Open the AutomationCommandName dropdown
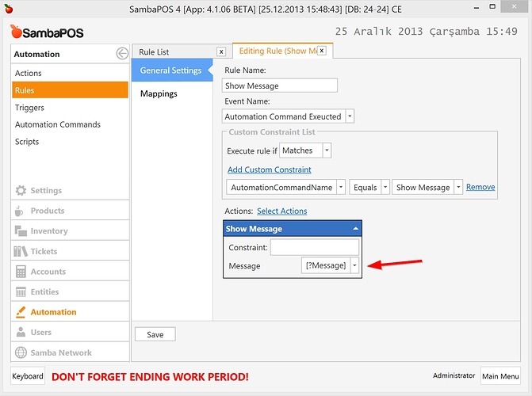Screen dimensions: 532x396 click(x=341, y=187)
